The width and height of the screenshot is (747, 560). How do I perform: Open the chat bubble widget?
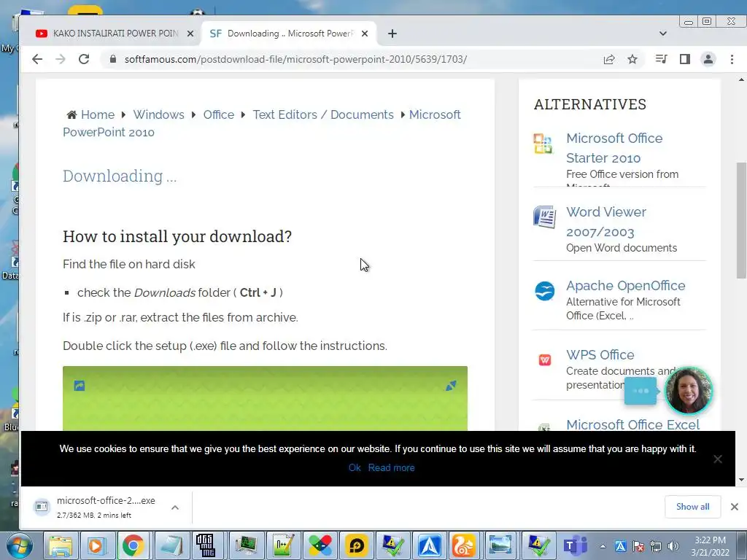640,391
